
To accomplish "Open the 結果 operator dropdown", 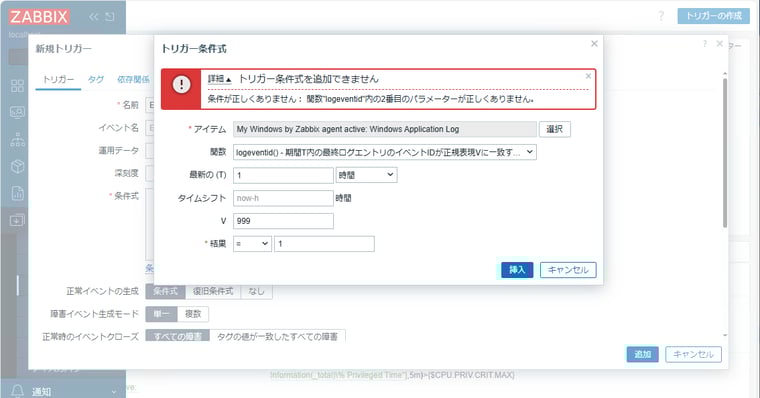I will pos(252,244).
